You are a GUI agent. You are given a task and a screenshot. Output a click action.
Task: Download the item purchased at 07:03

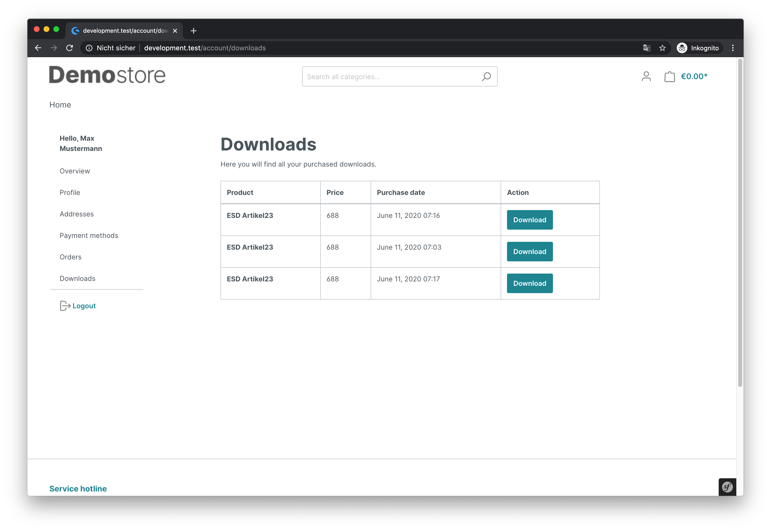tap(529, 251)
